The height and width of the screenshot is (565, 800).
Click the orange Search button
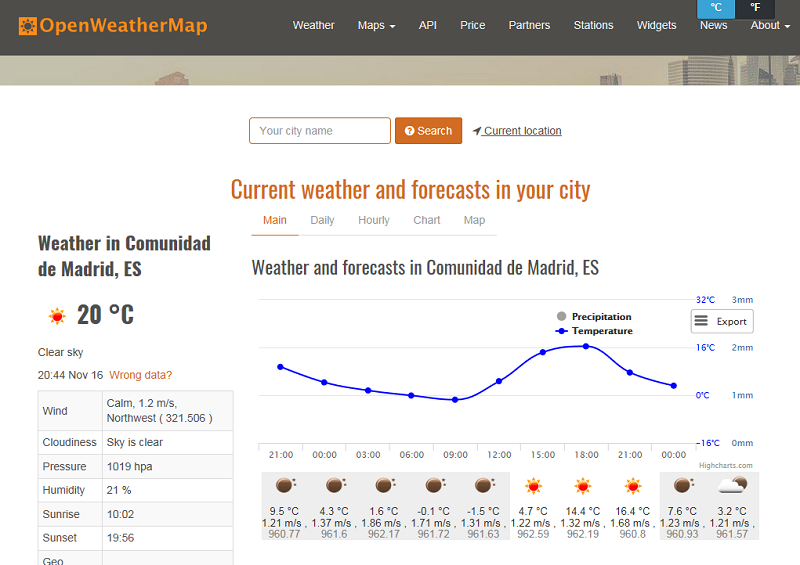coord(429,131)
